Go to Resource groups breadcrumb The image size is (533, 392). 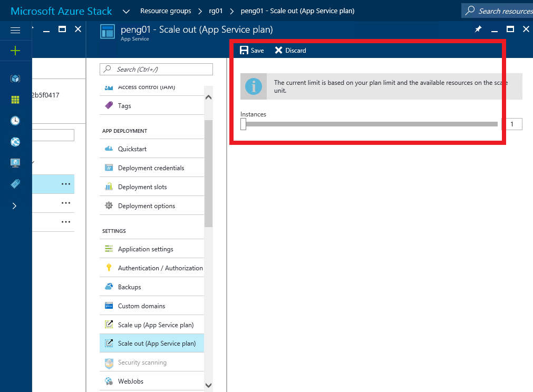tap(166, 11)
